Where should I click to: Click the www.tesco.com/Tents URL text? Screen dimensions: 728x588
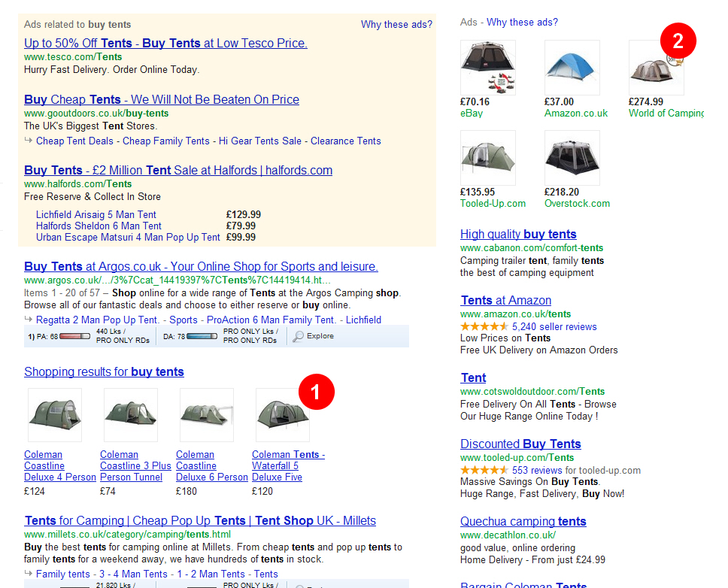point(73,56)
